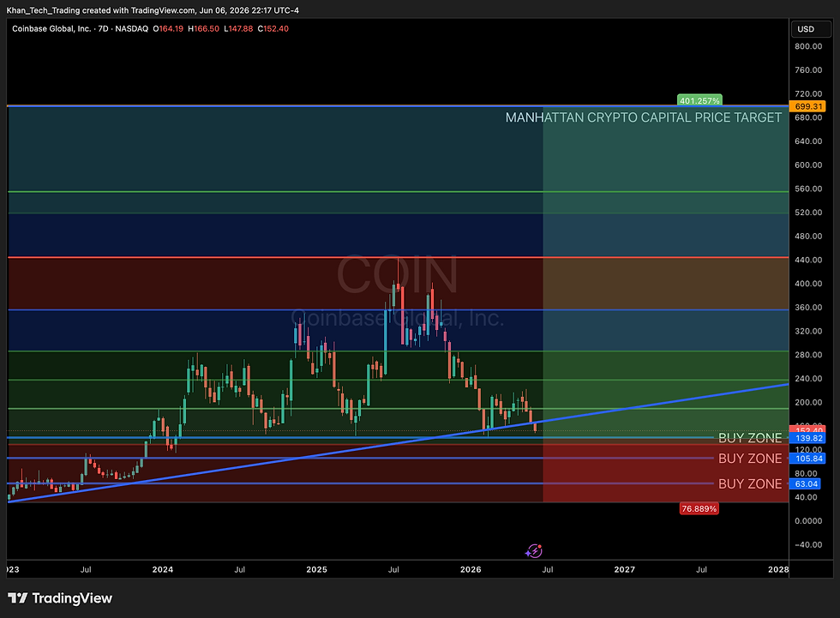Click the 63.04 price axis label

click(806, 484)
